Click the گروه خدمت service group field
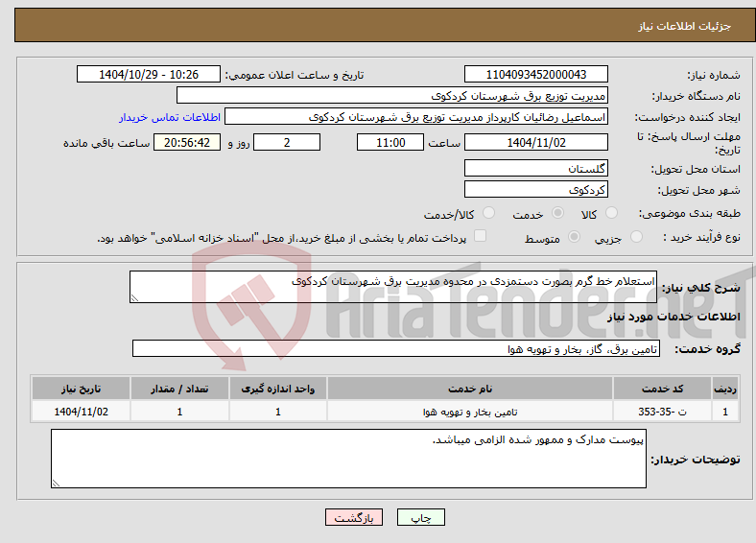The image size is (756, 543). click(x=396, y=348)
